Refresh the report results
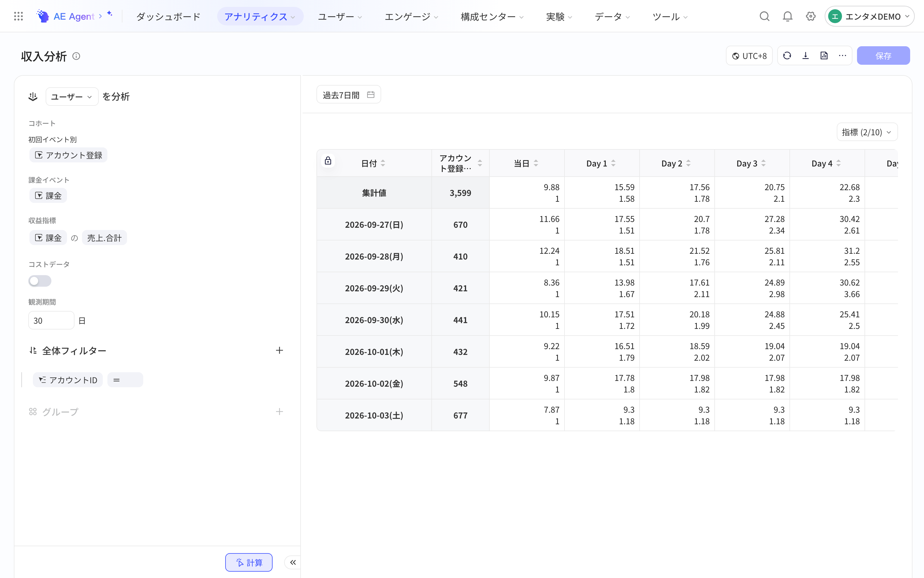This screenshot has height=578, width=924. [x=787, y=56]
